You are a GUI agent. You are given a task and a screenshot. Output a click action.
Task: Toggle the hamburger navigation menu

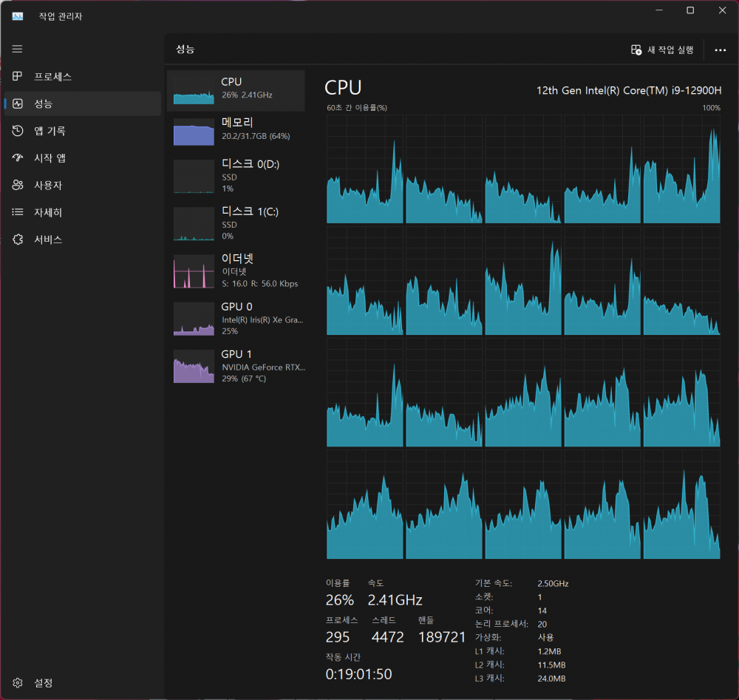coord(18,49)
